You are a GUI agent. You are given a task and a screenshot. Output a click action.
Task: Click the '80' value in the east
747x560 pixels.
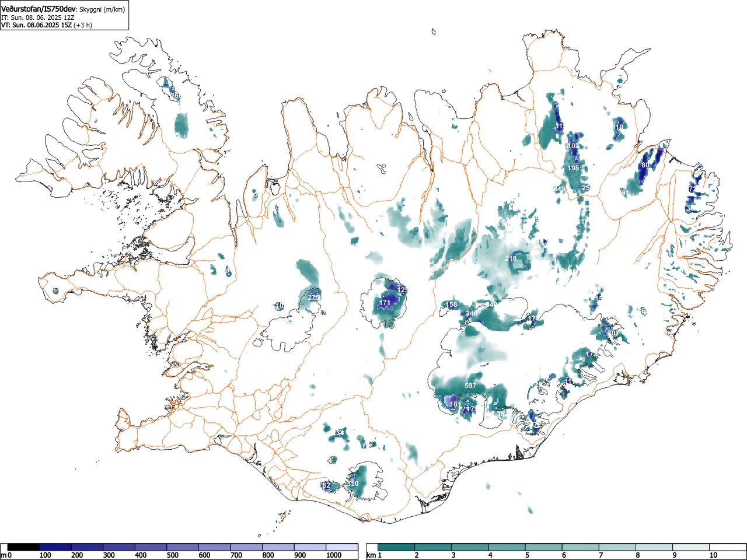click(645, 165)
